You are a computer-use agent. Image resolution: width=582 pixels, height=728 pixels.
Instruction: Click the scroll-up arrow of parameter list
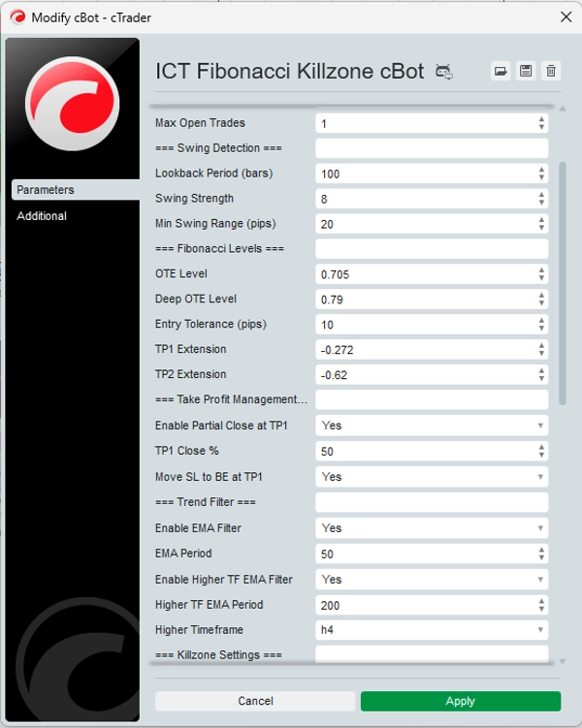563,109
